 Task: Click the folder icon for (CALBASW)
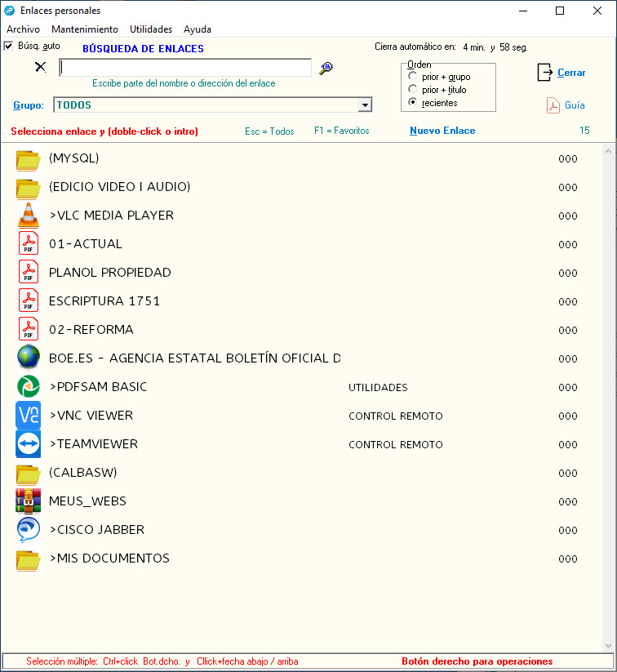[29, 474]
